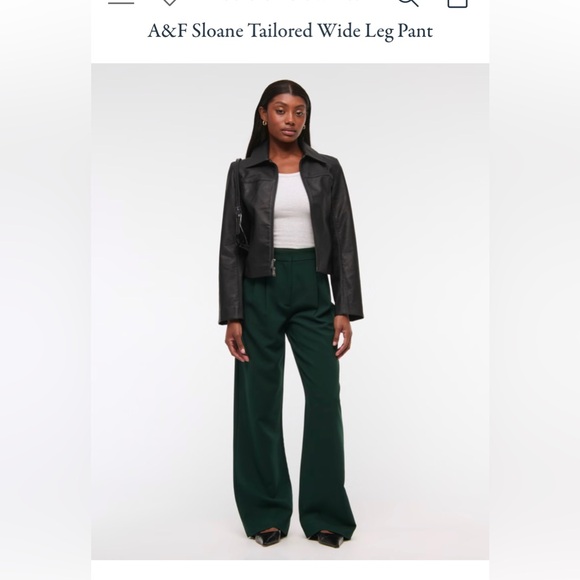The width and height of the screenshot is (580, 580).
Task: Select the A&F Sloane Tailored Wide Leg Pant title
Action: [290, 31]
